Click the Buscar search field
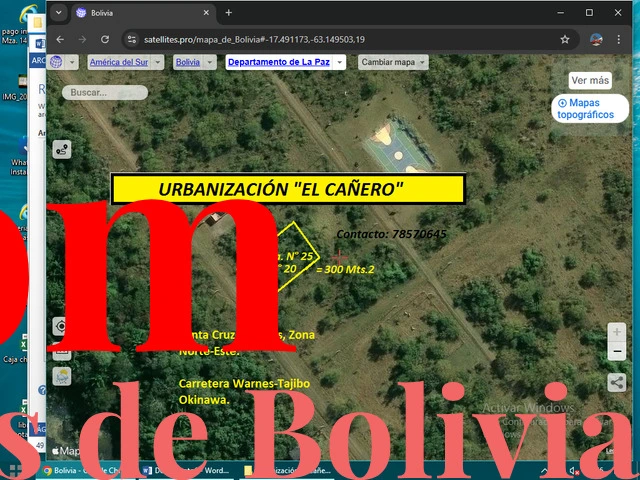Viewport: 640px width, 480px height. click(105, 92)
